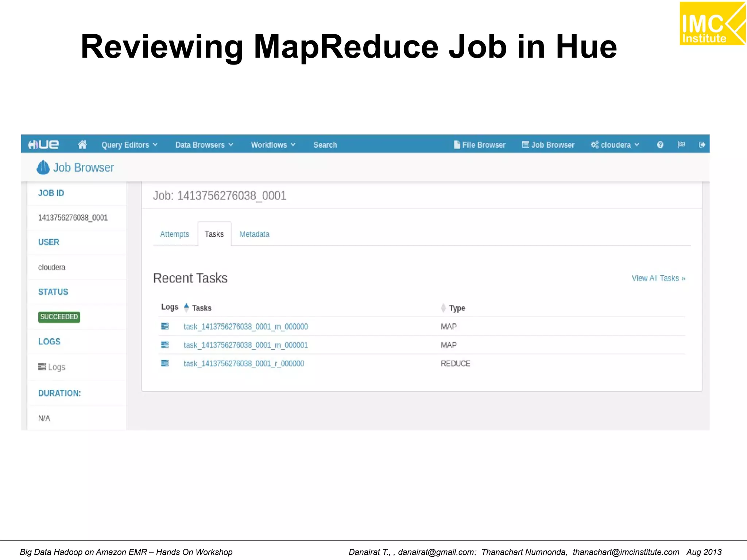Click the Job Browser page title

click(x=84, y=168)
